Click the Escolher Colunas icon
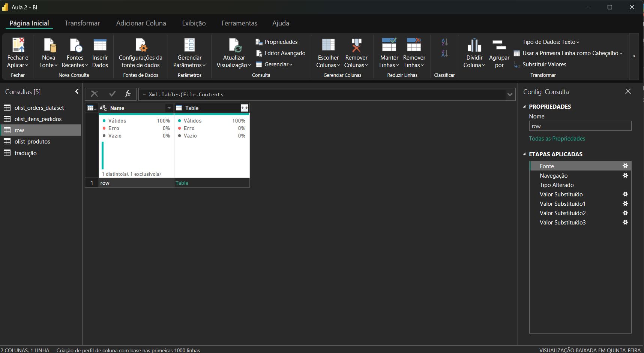Viewport: 644px width, 353px height. pos(328,45)
